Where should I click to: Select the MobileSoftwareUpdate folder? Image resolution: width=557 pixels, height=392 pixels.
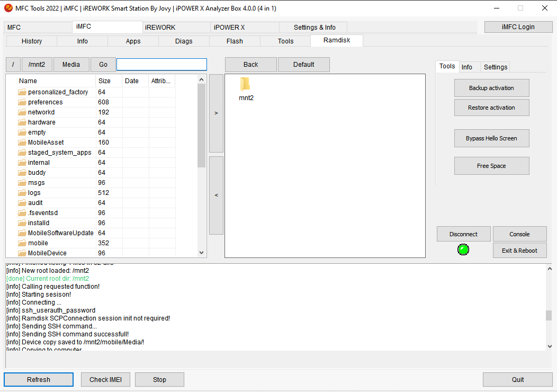60,233
